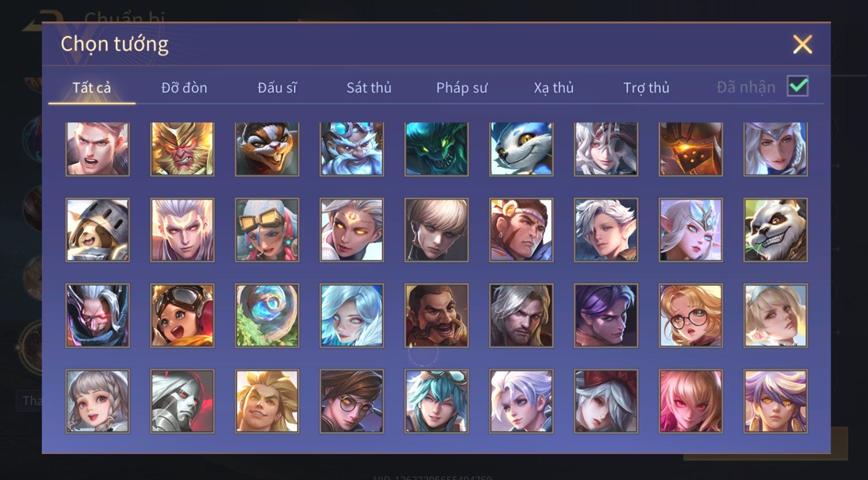Viewport: 868px width, 480px height.
Task: Select the goggles girl with pink braids
Action: (267, 230)
